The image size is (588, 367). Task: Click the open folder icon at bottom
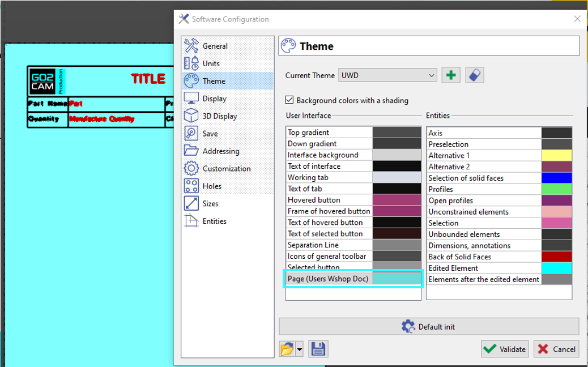[287, 349]
